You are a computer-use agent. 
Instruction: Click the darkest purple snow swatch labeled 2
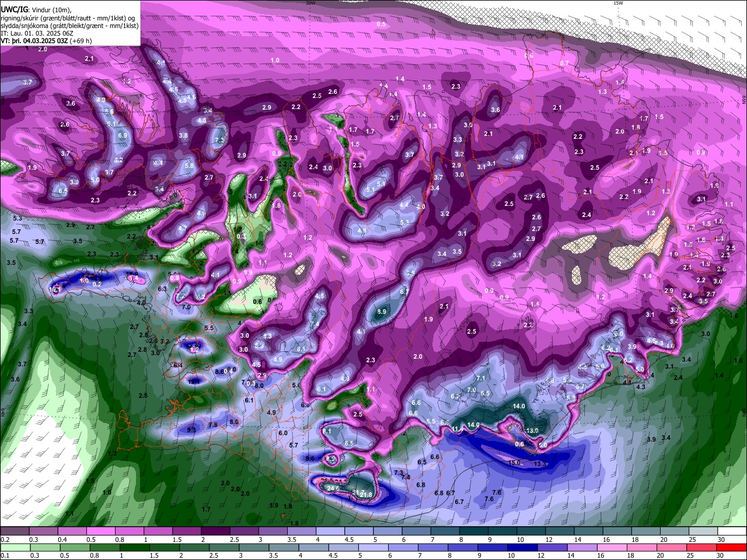click(x=215, y=531)
